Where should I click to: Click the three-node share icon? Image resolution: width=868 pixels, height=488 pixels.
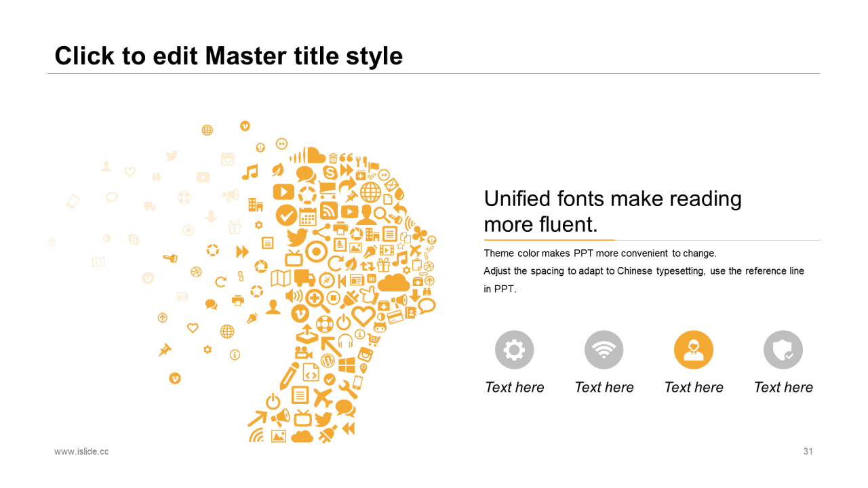pyautogui.click(x=322, y=232)
